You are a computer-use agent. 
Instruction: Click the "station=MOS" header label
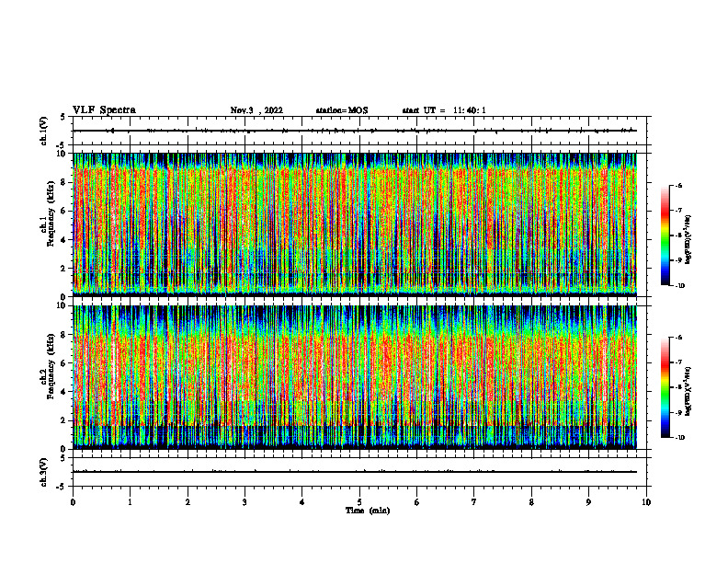tap(342, 110)
